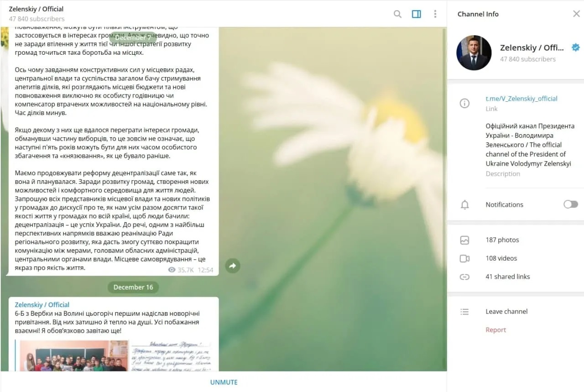Click Leave channel
Viewport: 584px width, 392px height.
(506, 312)
